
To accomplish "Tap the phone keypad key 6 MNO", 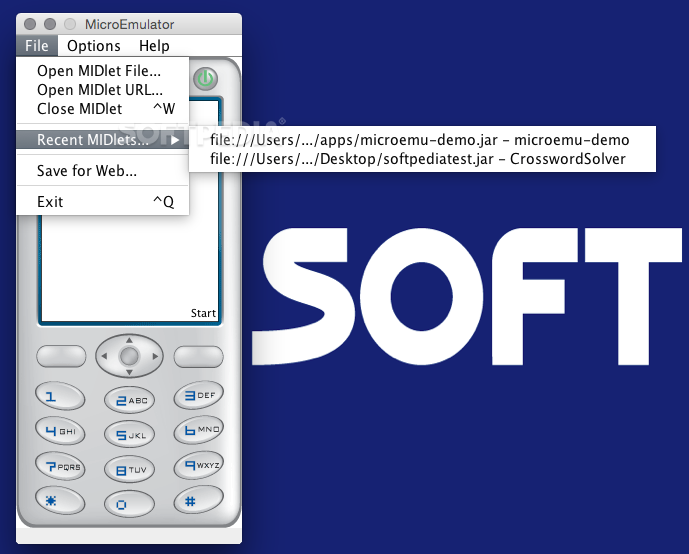I will click(x=199, y=430).
